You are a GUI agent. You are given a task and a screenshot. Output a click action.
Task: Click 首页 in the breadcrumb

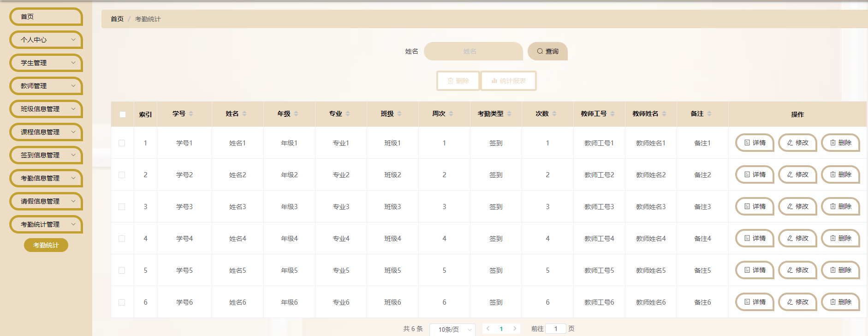[117, 19]
